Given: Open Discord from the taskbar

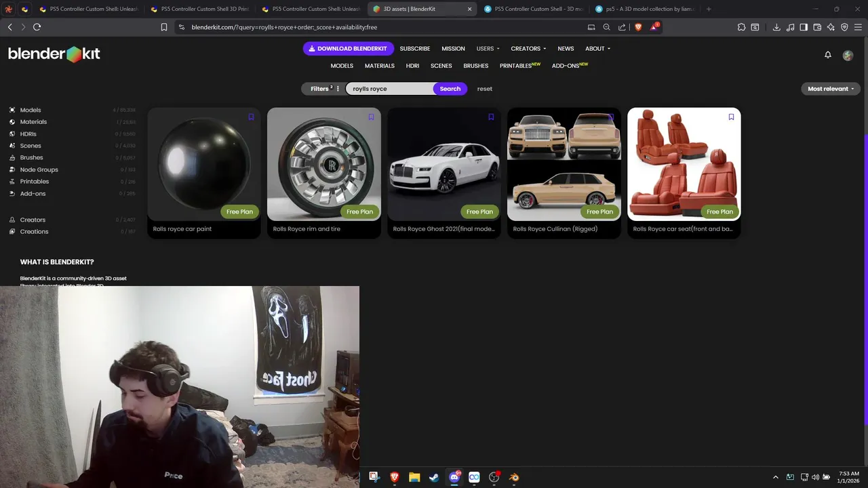Looking at the screenshot, I should pyautogui.click(x=454, y=477).
